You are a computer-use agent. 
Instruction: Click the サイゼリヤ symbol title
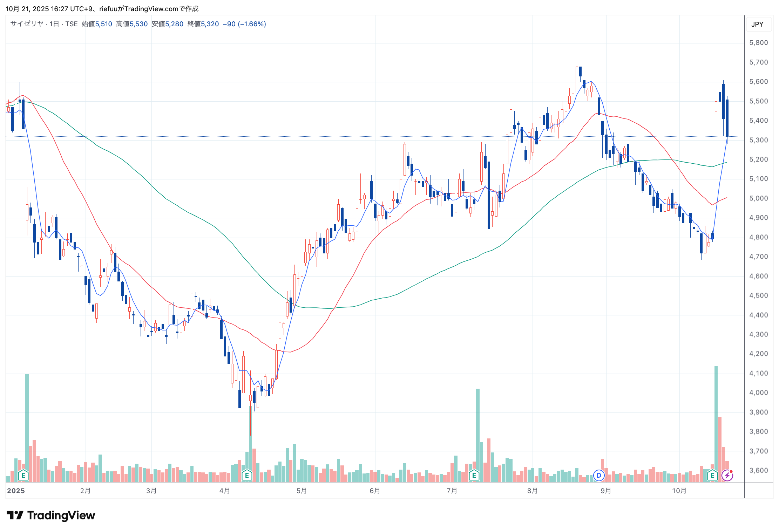coord(27,24)
